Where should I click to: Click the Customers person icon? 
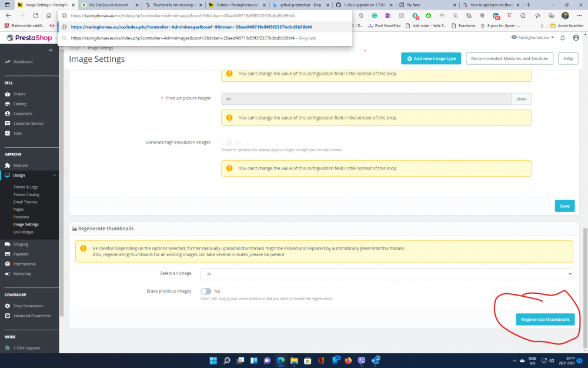click(x=8, y=114)
